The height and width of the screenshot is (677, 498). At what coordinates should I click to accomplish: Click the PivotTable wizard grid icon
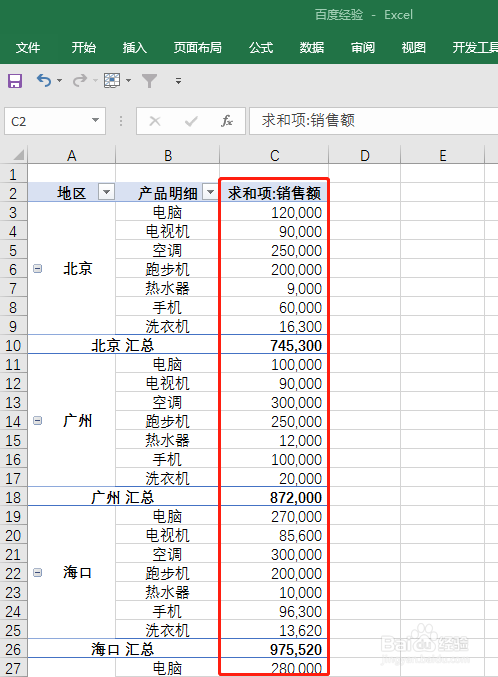pyautogui.click(x=112, y=80)
